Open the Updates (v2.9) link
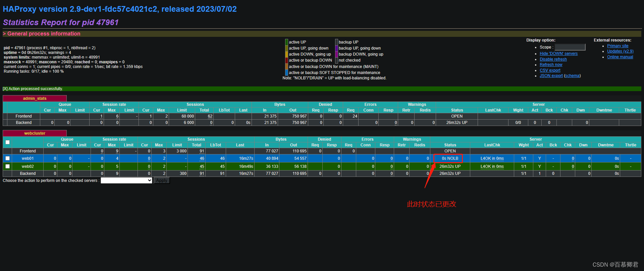The height and width of the screenshot is (271, 644). (x=620, y=51)
